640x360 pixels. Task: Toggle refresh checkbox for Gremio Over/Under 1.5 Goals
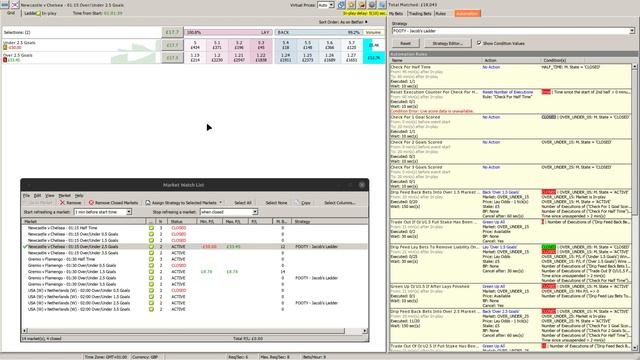coord(151,271)
